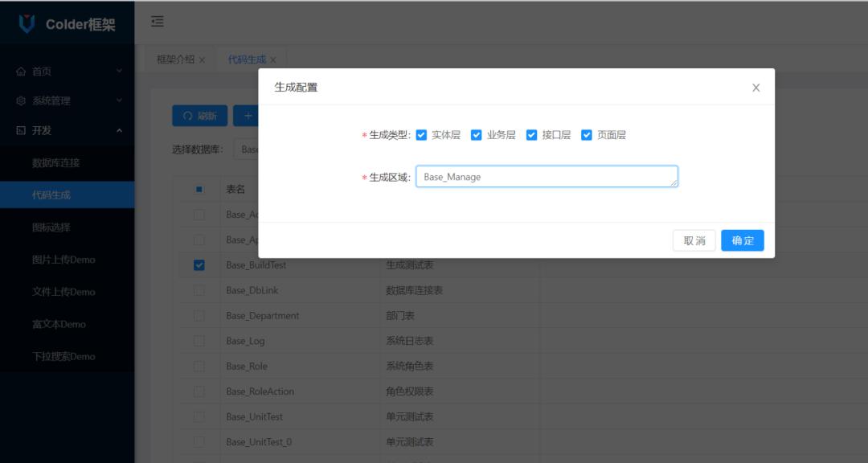This screenshot has height=463, width=868.
Task: Uncheck the 页面层 checkbox
Action: click(x=586, y=135)
